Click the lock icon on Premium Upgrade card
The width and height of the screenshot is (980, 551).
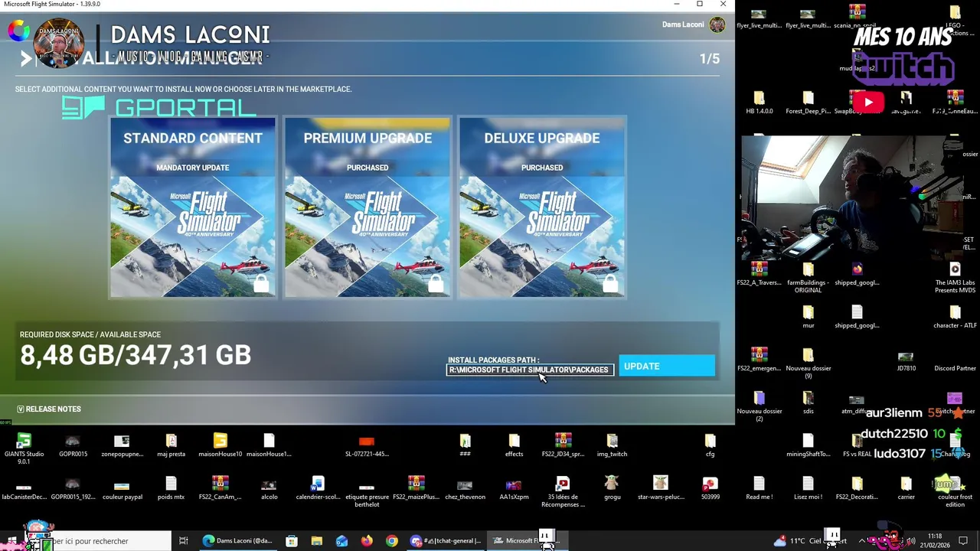(x=436, y=284)
